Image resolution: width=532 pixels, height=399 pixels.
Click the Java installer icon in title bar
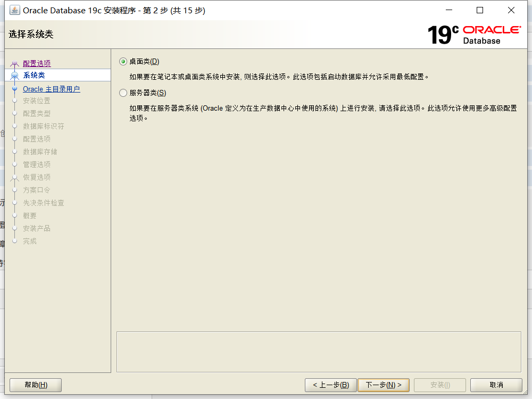pyautogui.click(x=14, y=10)
